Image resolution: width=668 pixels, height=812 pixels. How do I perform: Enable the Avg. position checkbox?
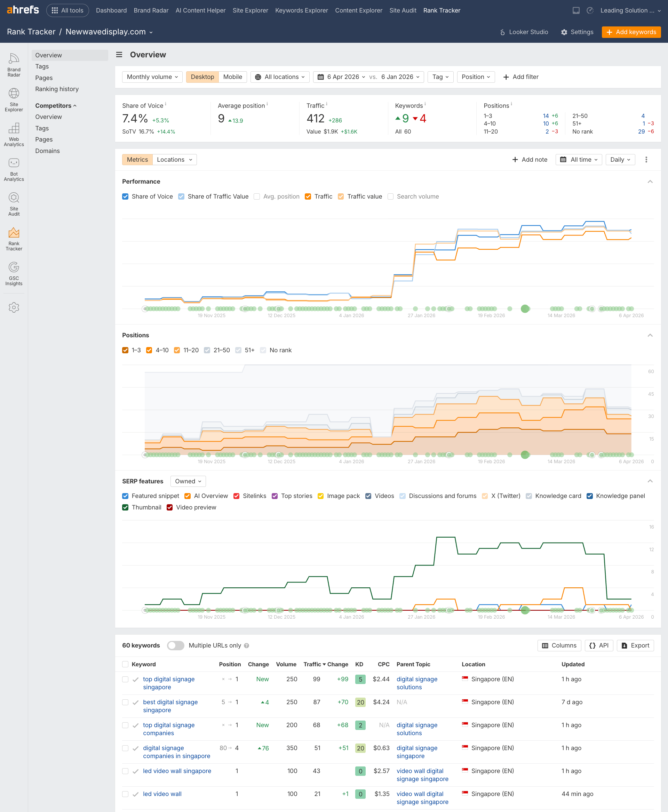tap(257, 196)
